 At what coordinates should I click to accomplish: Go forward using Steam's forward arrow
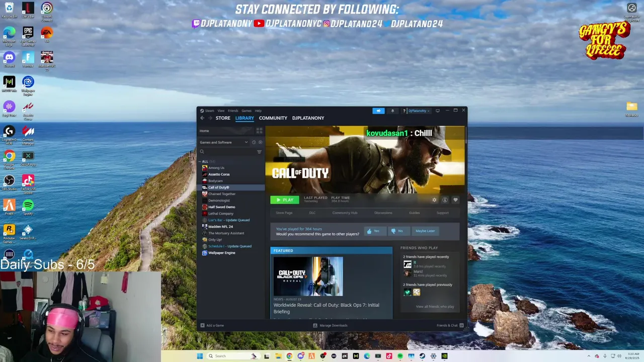pyautogui.click(x=210, y=118)
